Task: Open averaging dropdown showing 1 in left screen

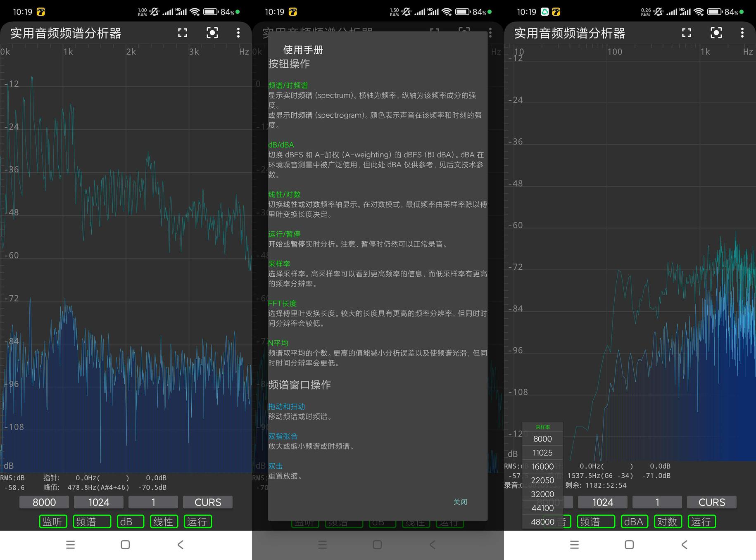Action: pyautogui.click(x=153, y=502)
